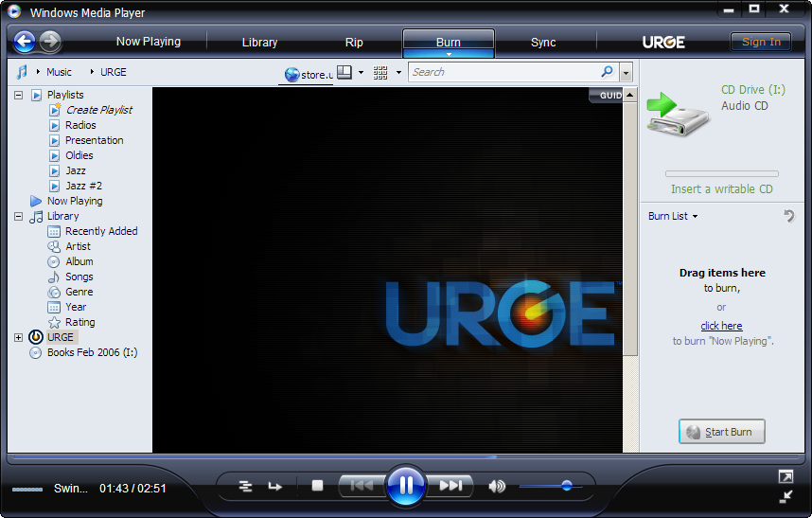
Task: Select the Burn tab
Action: tap(449, 41)
